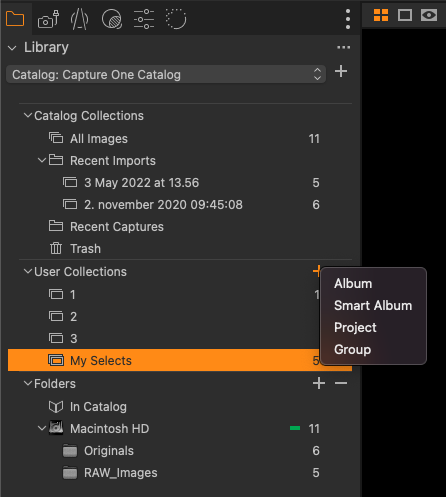The width and height of the screenshot is (446, 497).
Task: Collapse the Folders section
Action: 28,383
